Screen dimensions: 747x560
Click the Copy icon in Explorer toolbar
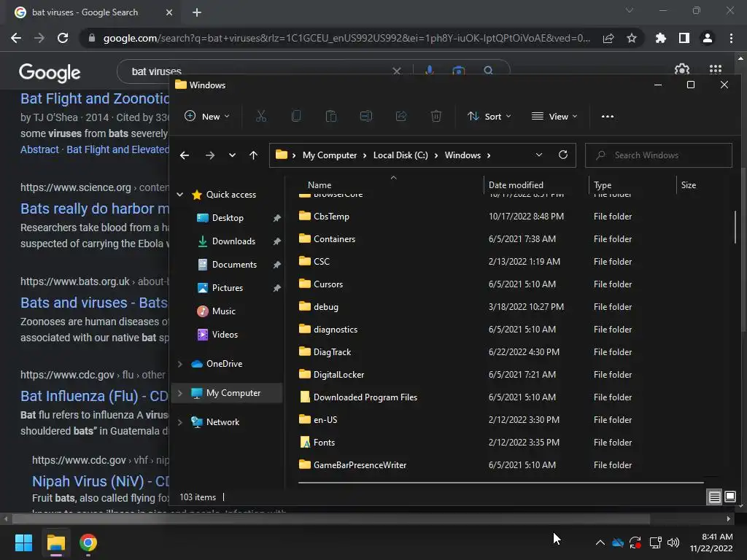(296, 116)
